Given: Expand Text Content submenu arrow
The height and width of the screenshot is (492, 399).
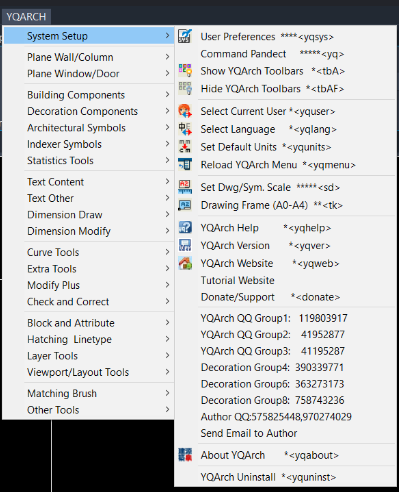Looking at the screenshot, I should click(167, 182).
